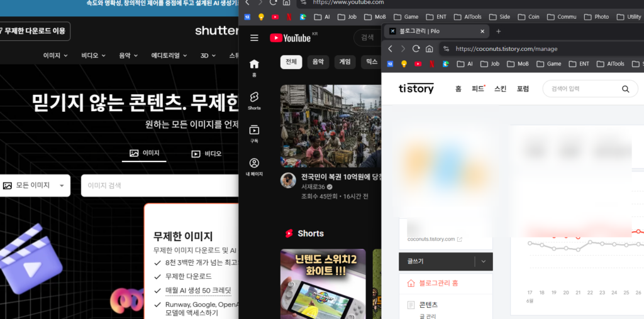Open AI bookmark folder in YouTube window
The image size is (644, 319).
(x=323, y=17)
